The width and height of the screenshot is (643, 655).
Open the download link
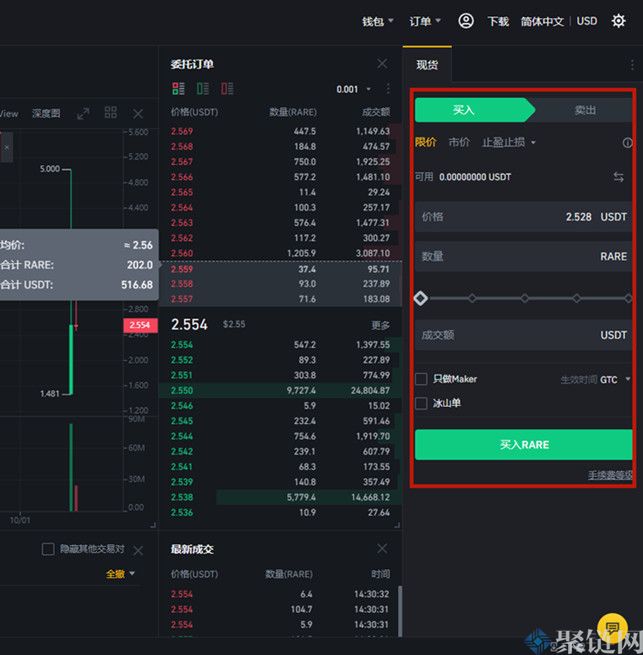498,21
